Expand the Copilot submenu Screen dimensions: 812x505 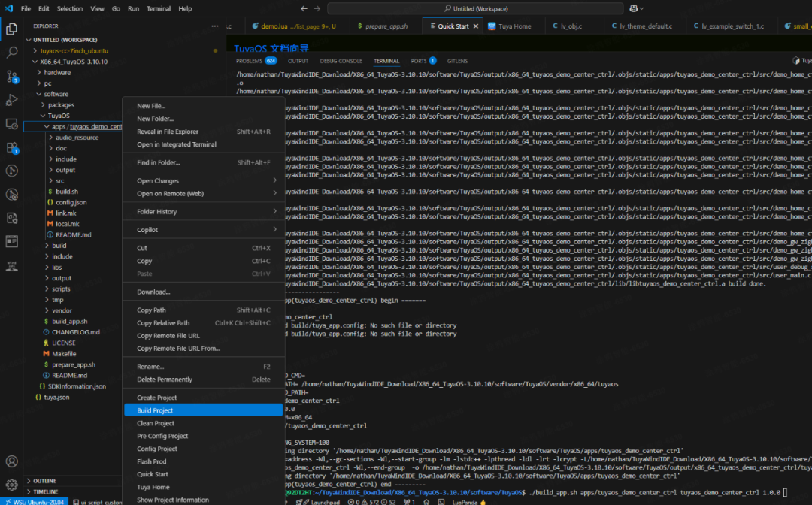coord(204,230)
